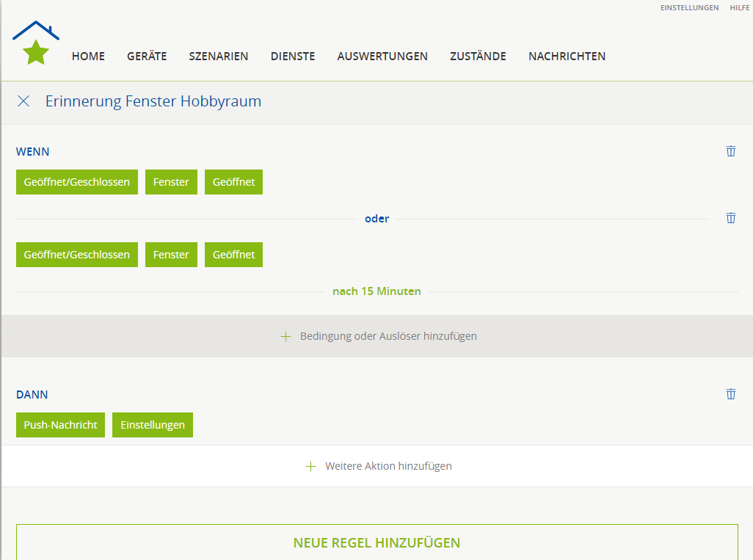753x560 pixels.
Task: Open the AUSWERTUNGEN menu item
Action: (x=382, y=57)
